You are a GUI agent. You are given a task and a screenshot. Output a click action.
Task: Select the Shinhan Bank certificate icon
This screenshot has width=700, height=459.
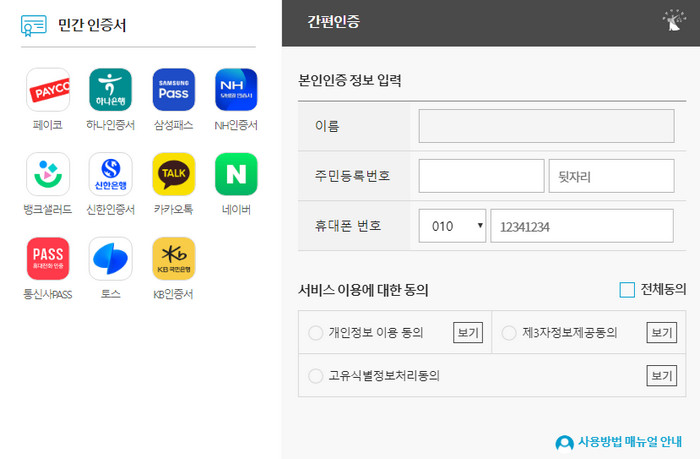[x=110, y=174]
